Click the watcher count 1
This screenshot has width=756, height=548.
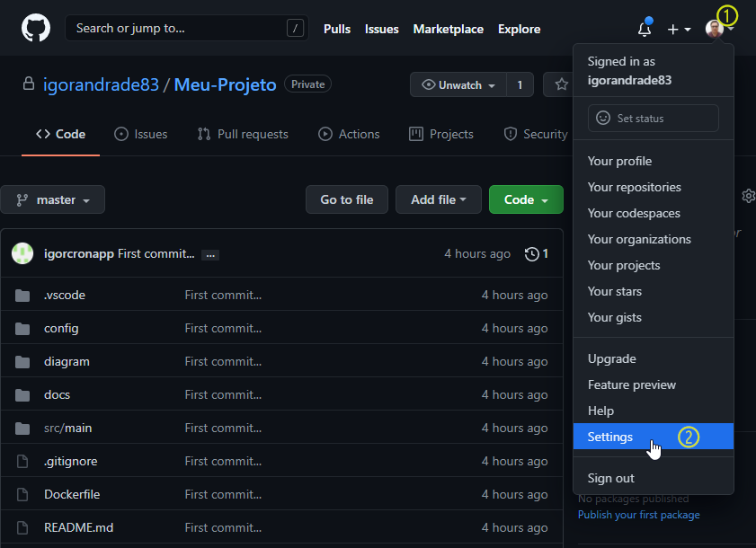click(520, 84)
